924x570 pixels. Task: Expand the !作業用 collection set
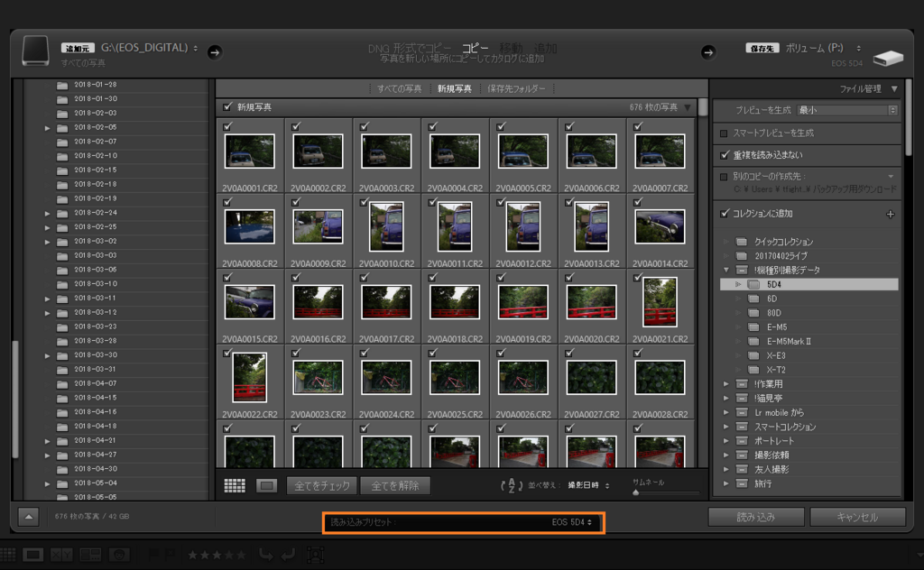click(726, 384)
